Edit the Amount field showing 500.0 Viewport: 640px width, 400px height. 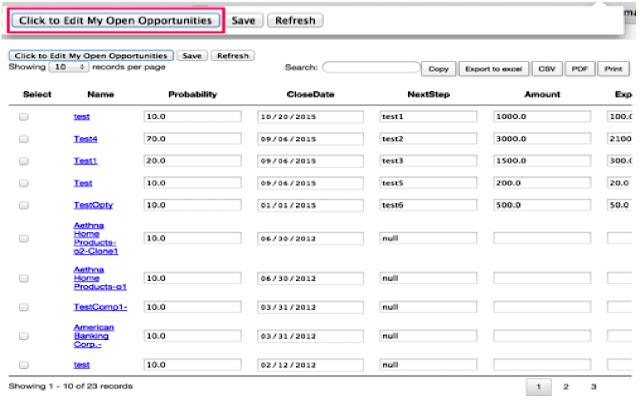[x=542, y=205]
